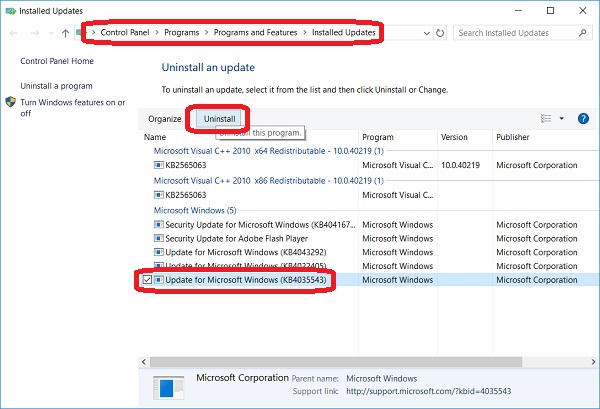Select Update for Microsoft Windows (KB4043292)
Screen dimensions: 600x409
point(246,253)
